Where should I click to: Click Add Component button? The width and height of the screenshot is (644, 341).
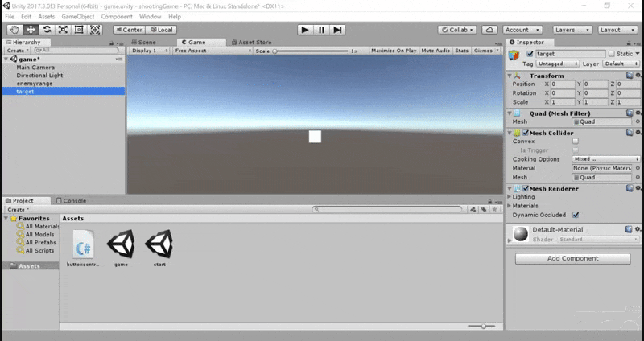pos(572,258)
